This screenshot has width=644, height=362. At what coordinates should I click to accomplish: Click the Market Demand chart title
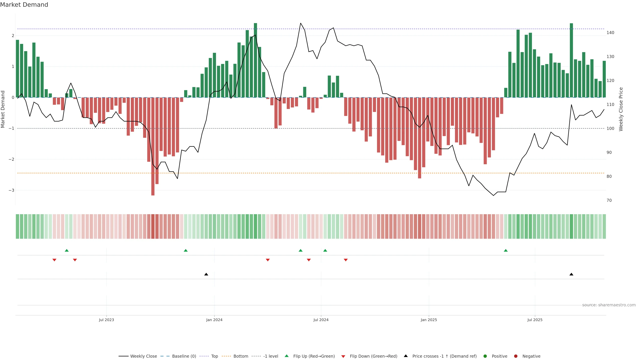[x=24, y=5]
